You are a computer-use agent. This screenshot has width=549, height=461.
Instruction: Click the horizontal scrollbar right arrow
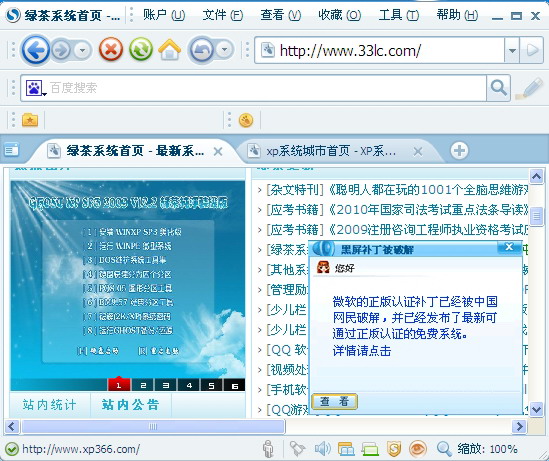coord(519,426)
